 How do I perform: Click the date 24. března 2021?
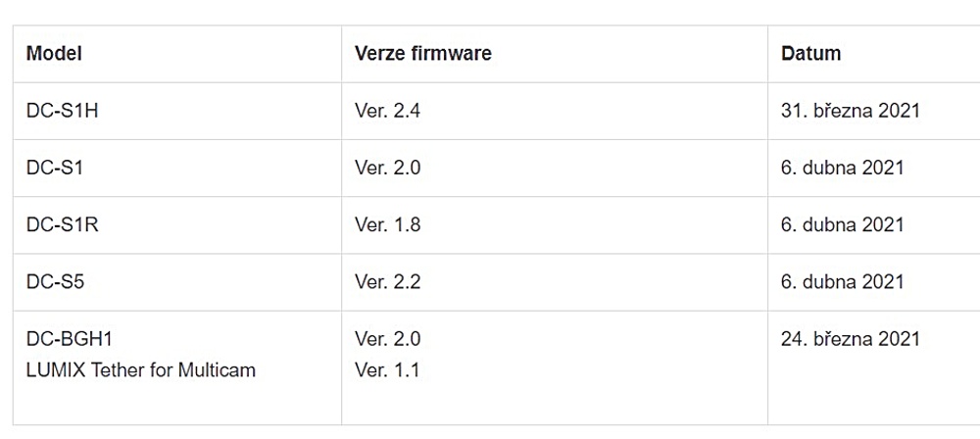tap(850, 339)
